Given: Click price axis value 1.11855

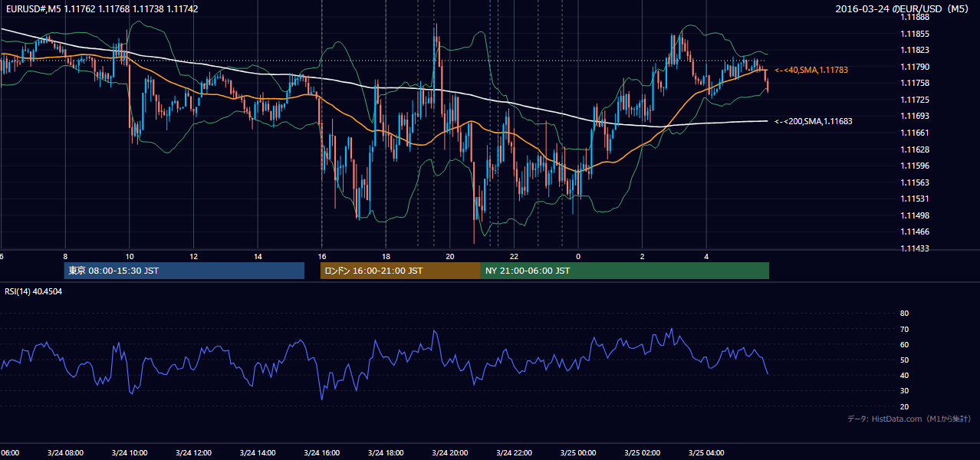Looking at the screenshot, I should pyautogui.click(x=915, y=34).
